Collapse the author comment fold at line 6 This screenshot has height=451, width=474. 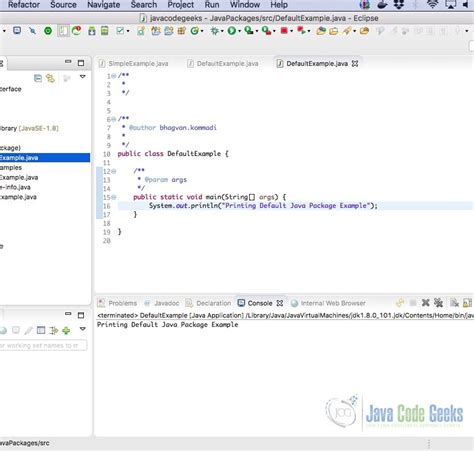[x=114, y=119]
